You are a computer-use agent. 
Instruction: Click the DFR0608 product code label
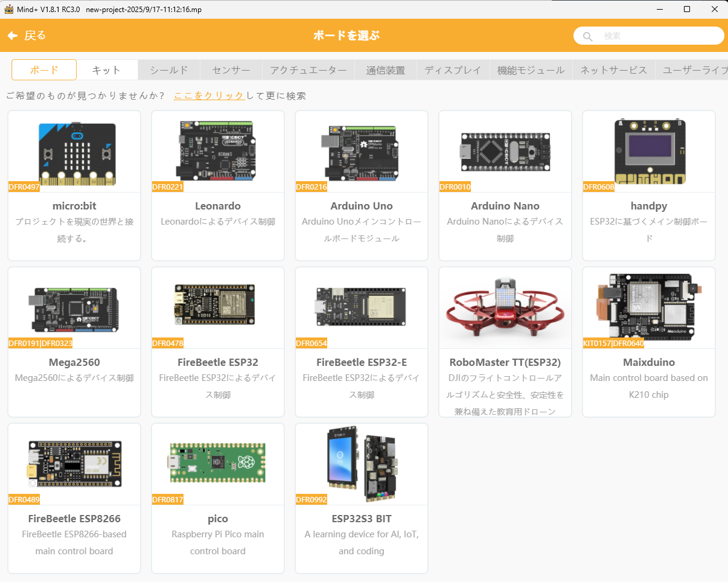pos(599,187)
